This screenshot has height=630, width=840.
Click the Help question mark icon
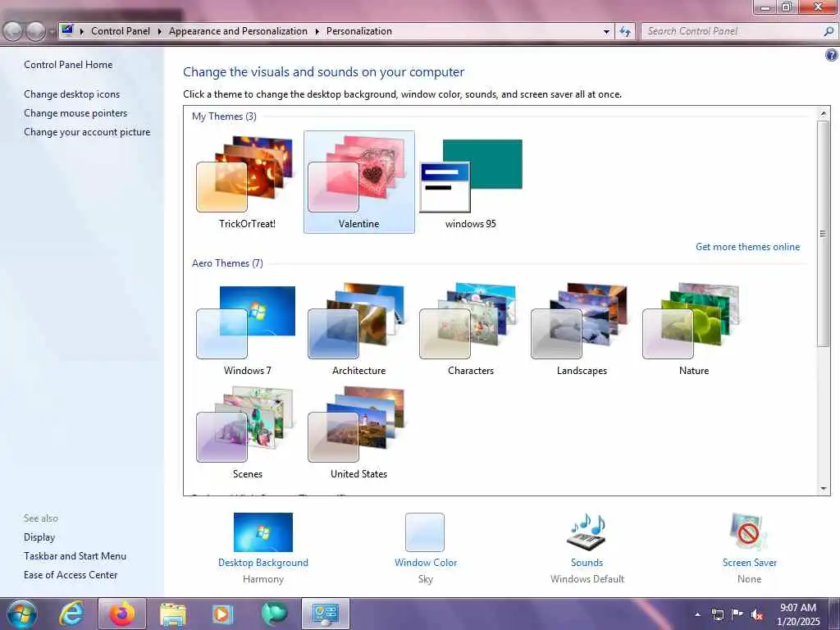tap(831, 55)
